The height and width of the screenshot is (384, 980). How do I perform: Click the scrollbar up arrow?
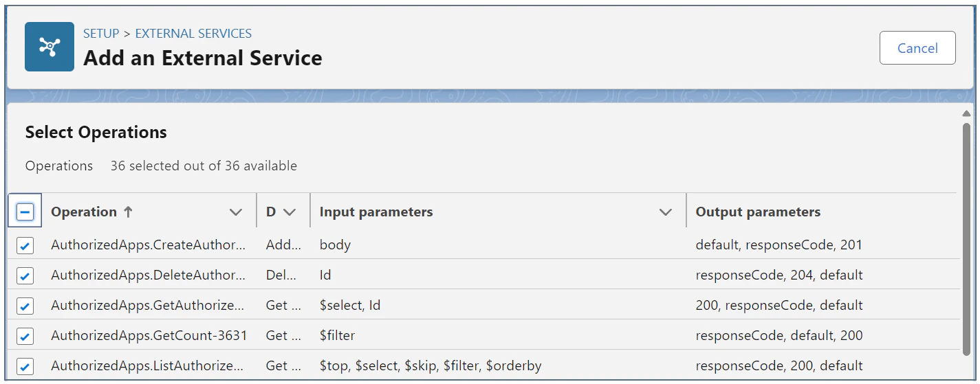tap(966, 113)
